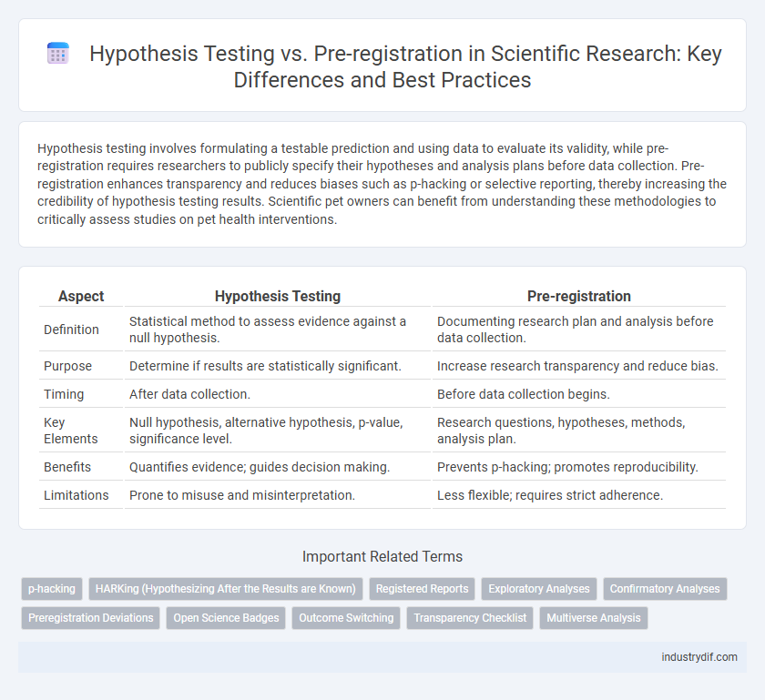Open the Registered Reports tag
Screen dimensions: 765x700
click(422, 589)
